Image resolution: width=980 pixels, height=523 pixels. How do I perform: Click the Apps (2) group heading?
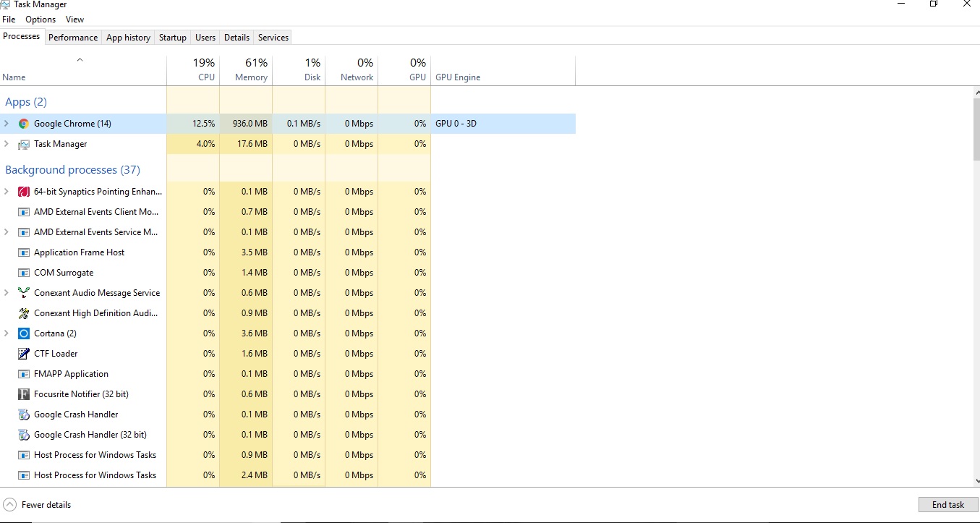click(26, 102)
